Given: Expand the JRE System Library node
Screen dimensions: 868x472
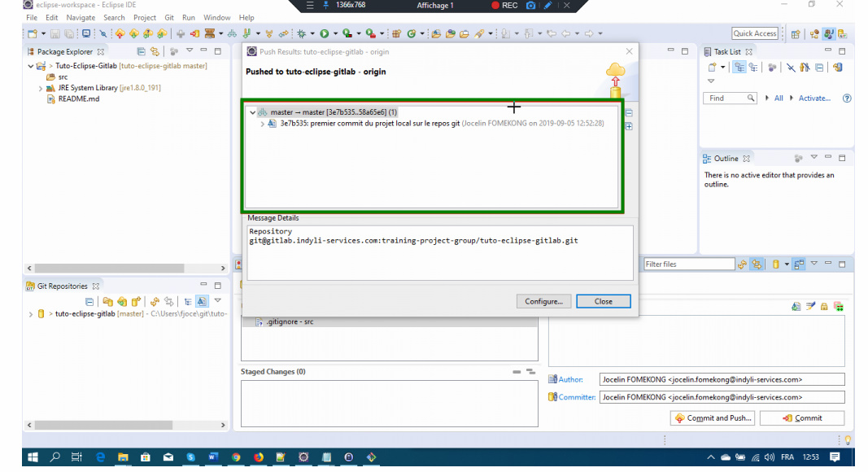Looking at the screenshot, I should pos(41,88).
